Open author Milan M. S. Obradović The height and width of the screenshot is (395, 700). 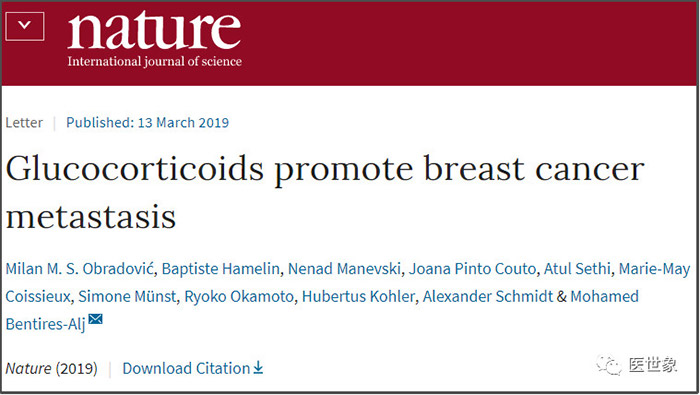[x=79, y=269]
